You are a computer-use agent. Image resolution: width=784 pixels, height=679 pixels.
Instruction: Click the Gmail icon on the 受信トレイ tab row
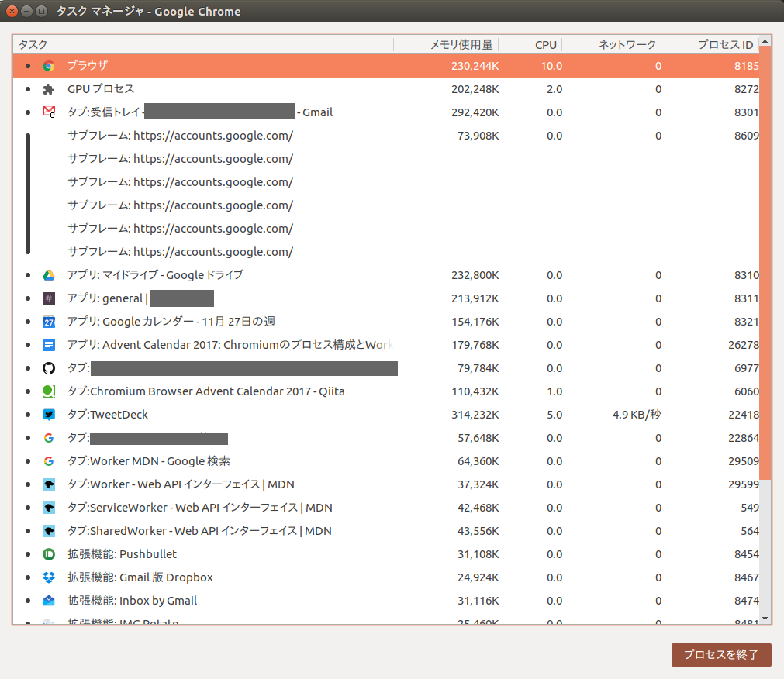[48, 112]
